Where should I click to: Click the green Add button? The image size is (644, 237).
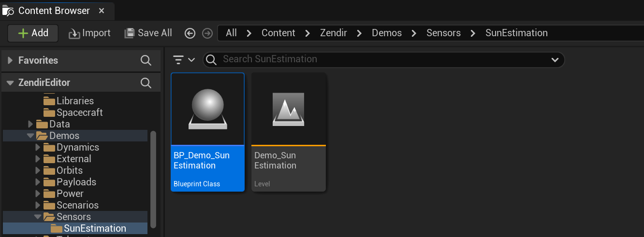[x=33, y=33]
